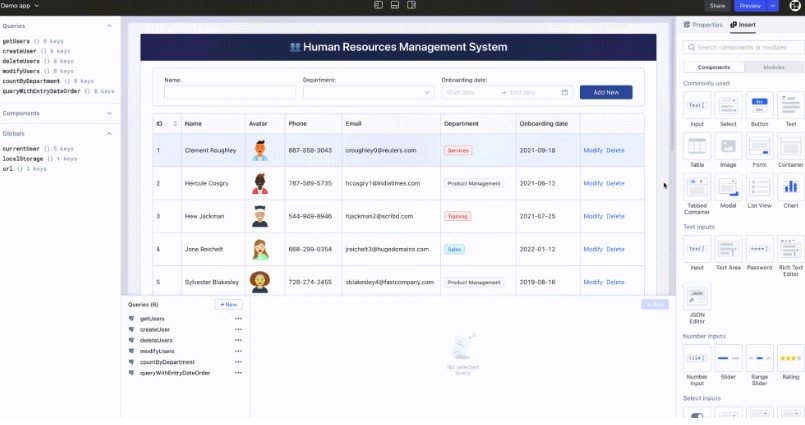The height and width of the screenshot is (425, 805).
Task: Focus the Search components or modules box
Action: click(x=743, y=47)
